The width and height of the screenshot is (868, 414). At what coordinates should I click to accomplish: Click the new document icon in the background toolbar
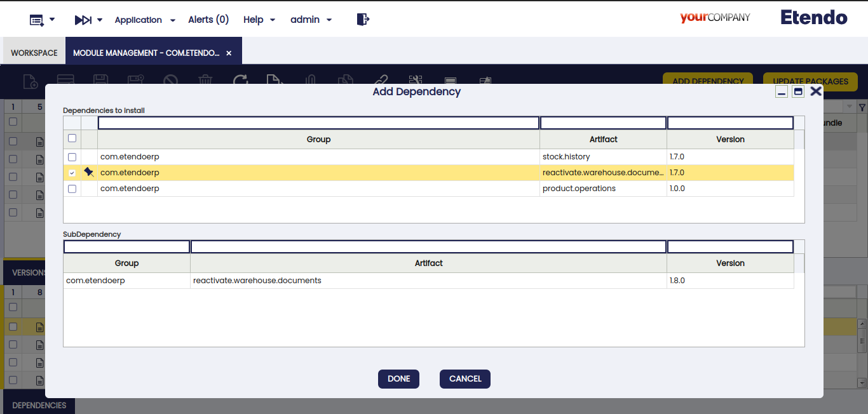[x=30, y=81]
